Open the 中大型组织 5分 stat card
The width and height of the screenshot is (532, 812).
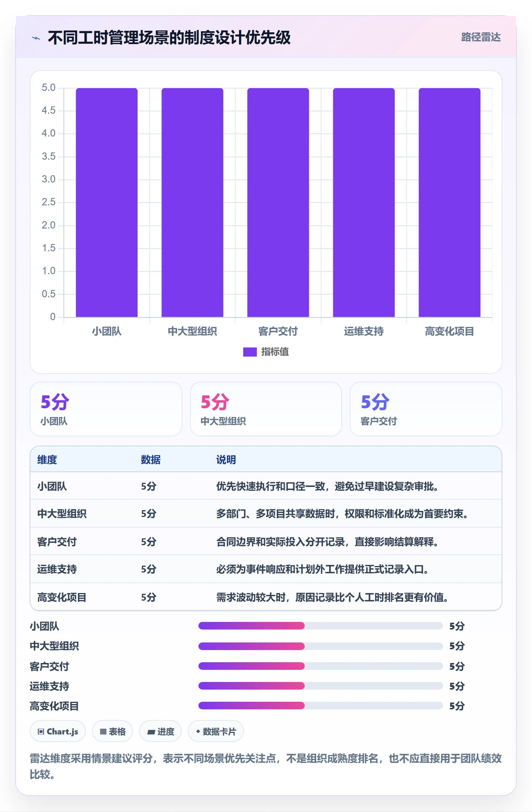pyautogui.click(x=266, y=409)
